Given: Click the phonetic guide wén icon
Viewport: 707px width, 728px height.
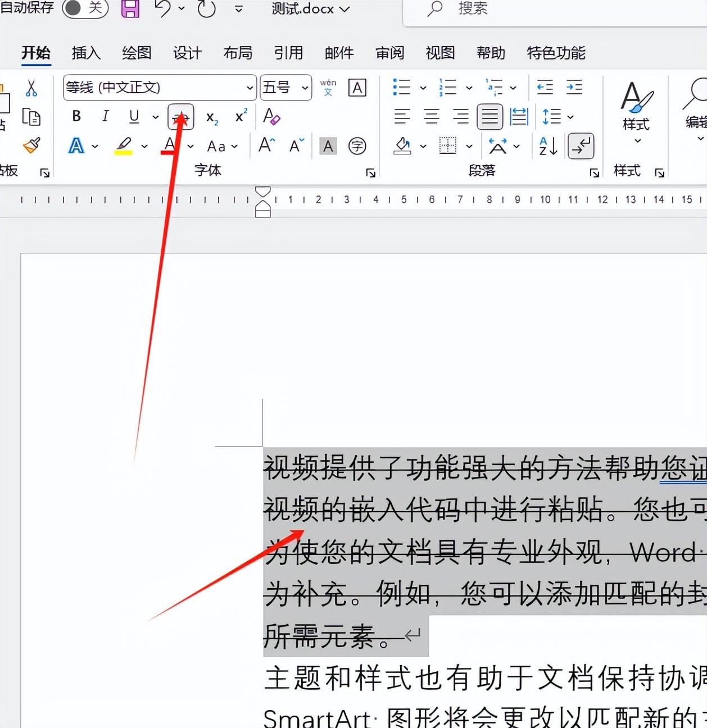Looking at the screenshot, I should [x=328, y=88].
